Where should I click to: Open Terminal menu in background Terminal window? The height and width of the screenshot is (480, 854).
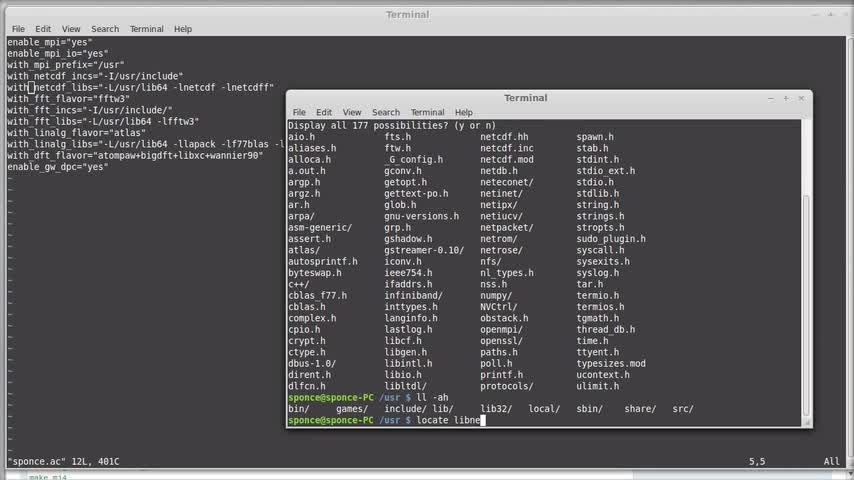pos(147,29)
